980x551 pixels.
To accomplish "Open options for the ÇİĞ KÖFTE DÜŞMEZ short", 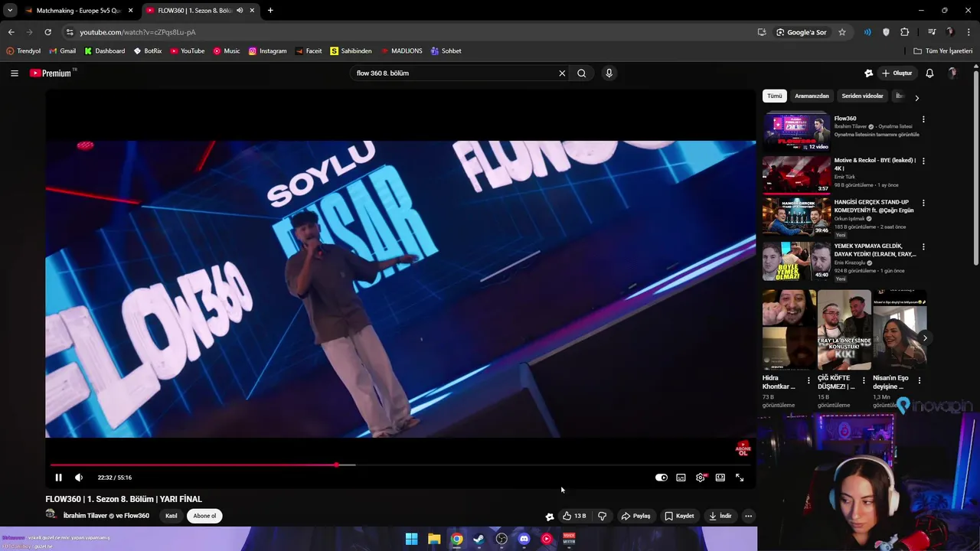I will pos(864,380).
